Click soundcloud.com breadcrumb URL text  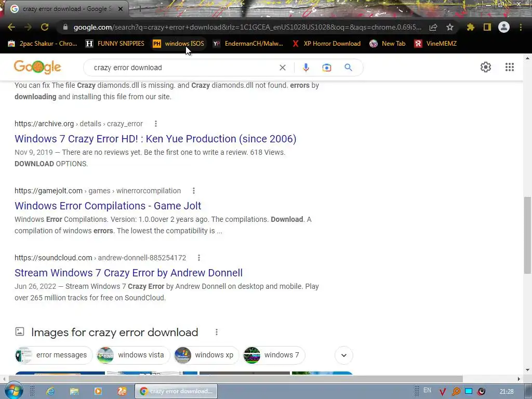(100, 258)
